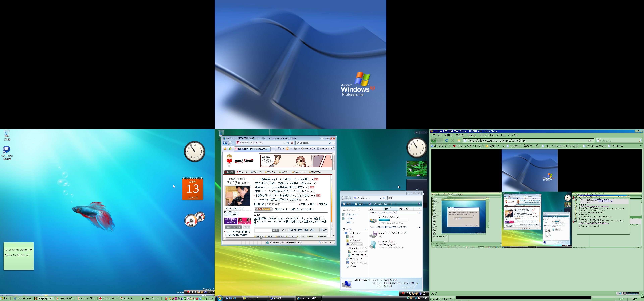Click temp06.jpg taskbar button on XP taskbar
Image resolution: width=644 pixels, height=301 pixels.
click(44, 298)
